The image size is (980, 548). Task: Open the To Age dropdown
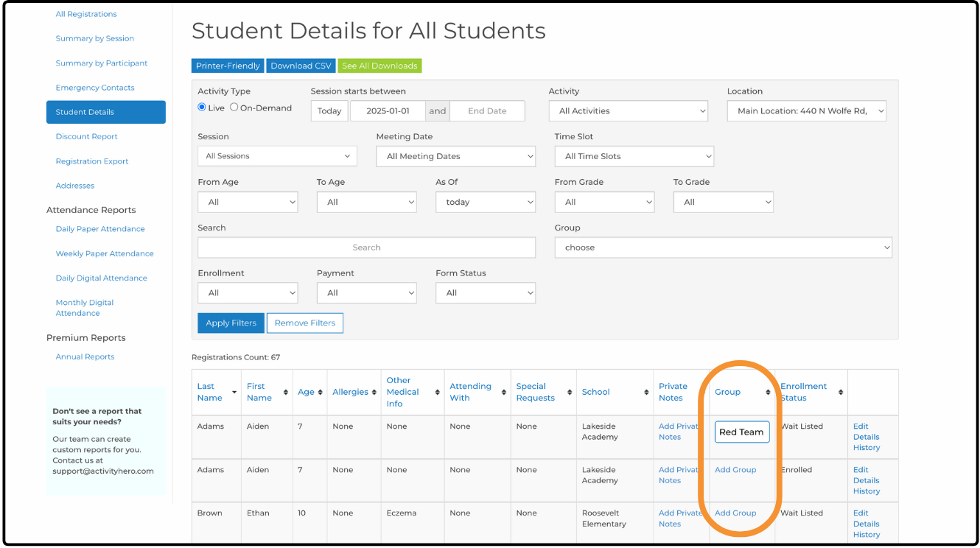pos(367,202)
